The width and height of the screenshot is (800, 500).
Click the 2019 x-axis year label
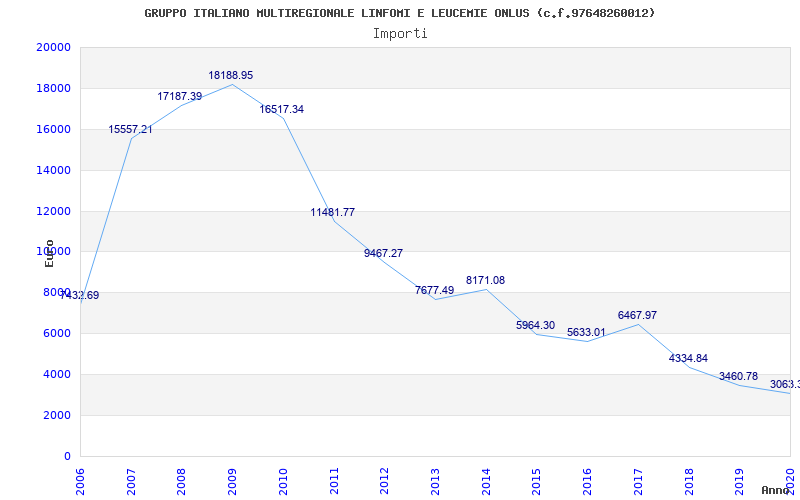click(x=739, y=481)
